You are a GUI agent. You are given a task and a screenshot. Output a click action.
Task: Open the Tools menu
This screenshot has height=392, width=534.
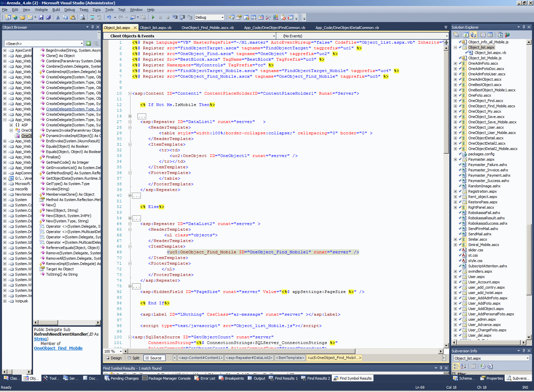(109, 10)
